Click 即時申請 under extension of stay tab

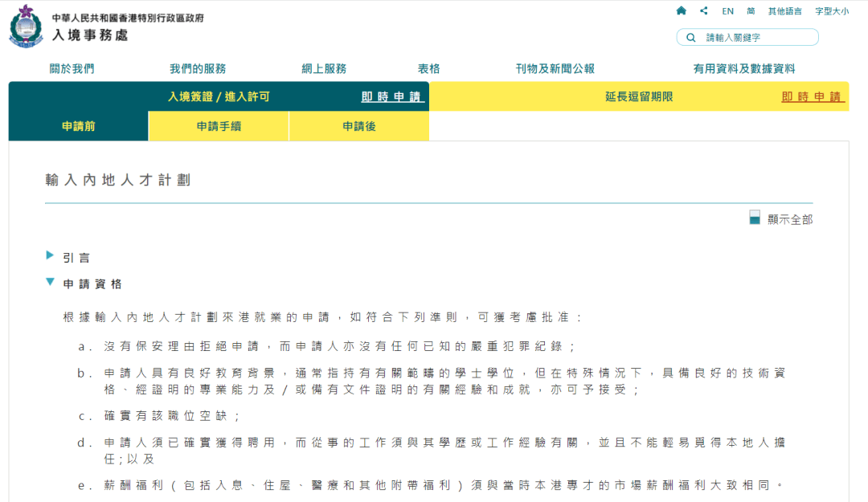813,97
